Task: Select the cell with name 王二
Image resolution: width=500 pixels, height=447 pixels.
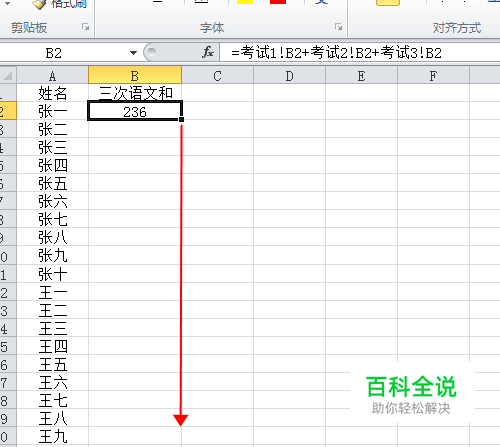Action: 52,310
